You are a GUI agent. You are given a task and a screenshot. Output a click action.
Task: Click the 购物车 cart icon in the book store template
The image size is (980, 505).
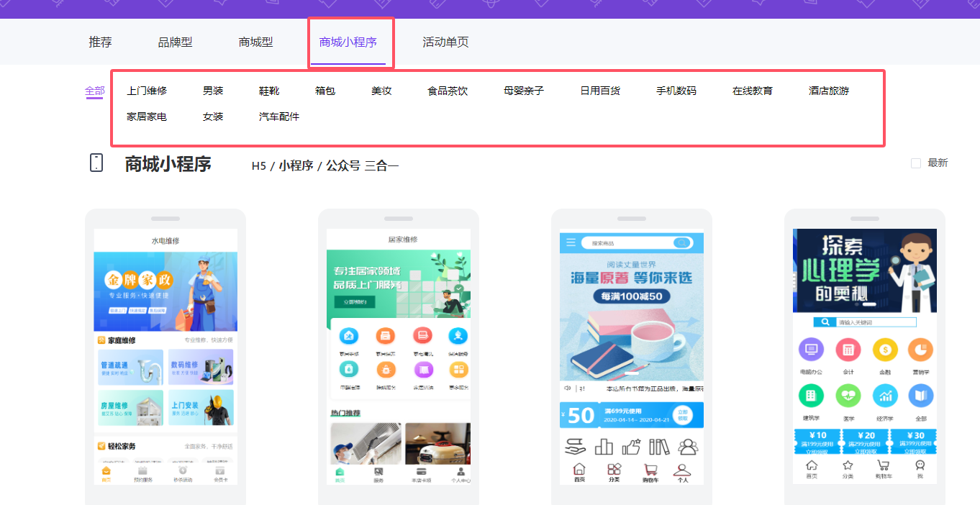pos(650,472)
